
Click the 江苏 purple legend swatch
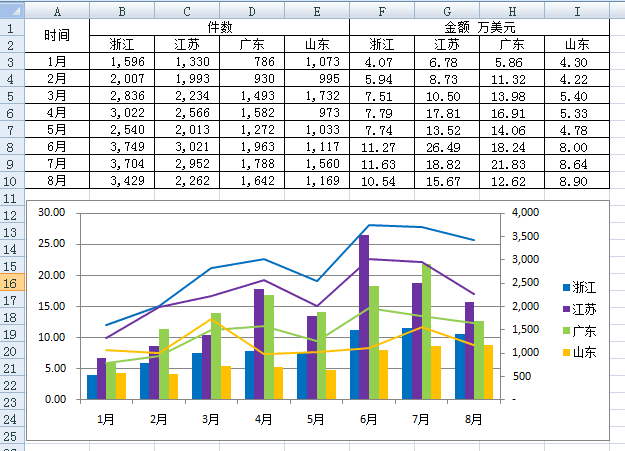pos(566,309)
